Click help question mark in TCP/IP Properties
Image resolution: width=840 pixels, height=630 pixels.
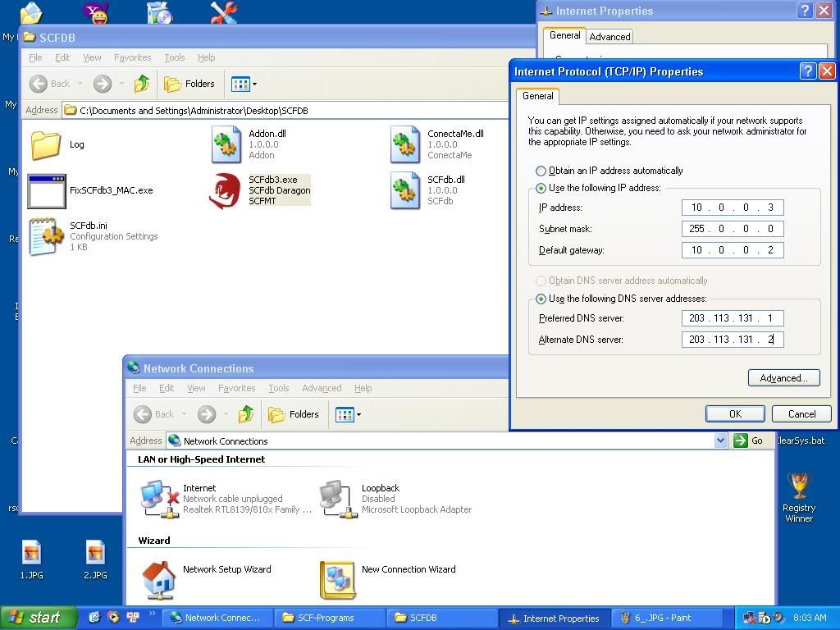click(808, 71)
